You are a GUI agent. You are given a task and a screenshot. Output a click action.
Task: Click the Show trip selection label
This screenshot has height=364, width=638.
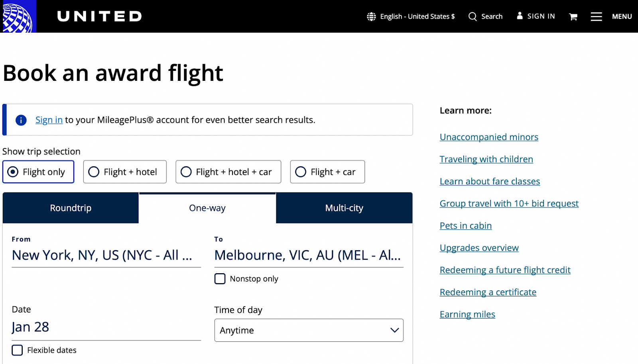pyautogui.click(x=41, y=151)
